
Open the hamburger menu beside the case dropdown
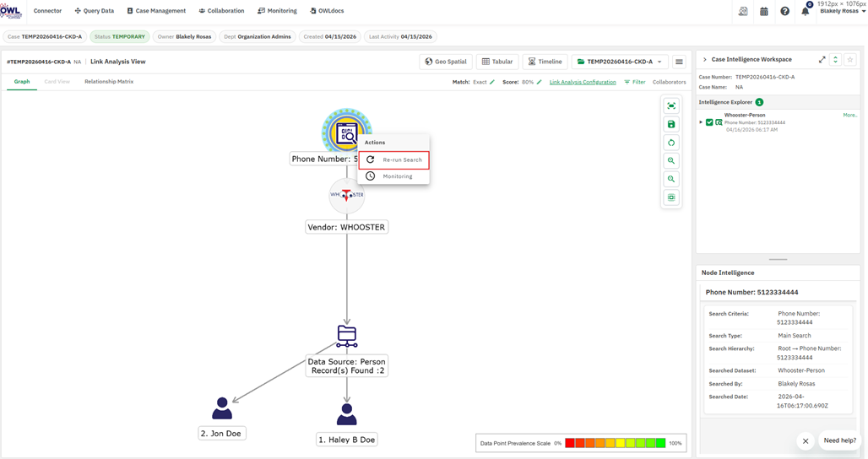[x=679, y=62]
